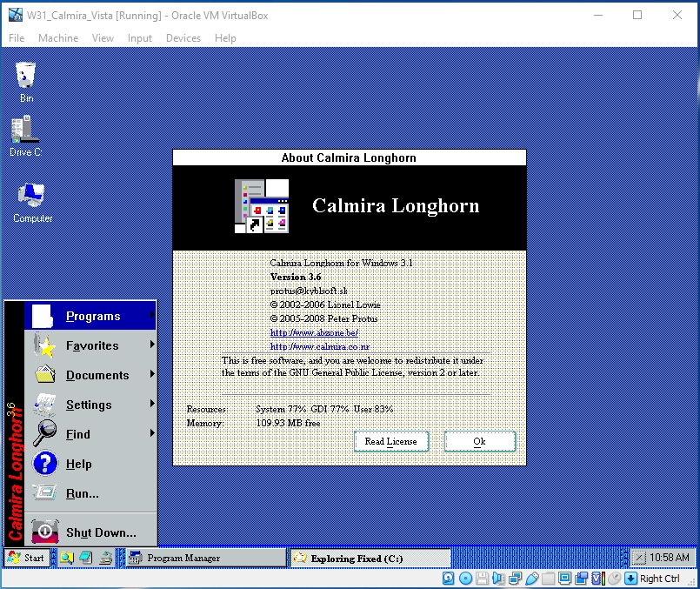Click the Programs submenu arrow

152,315
